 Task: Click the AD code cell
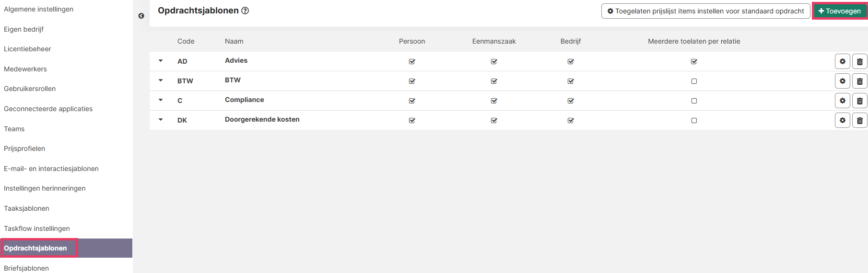182,61
